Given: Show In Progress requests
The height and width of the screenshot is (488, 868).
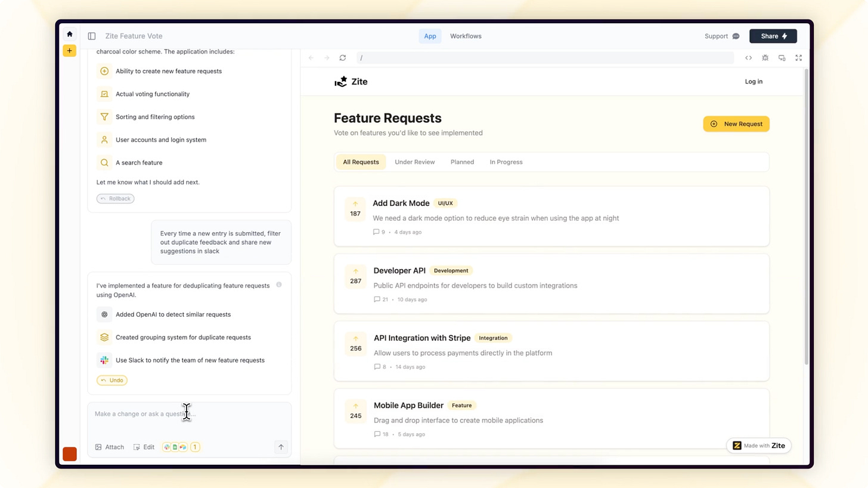Looking at the screenshot, I should tap(506, 162).
